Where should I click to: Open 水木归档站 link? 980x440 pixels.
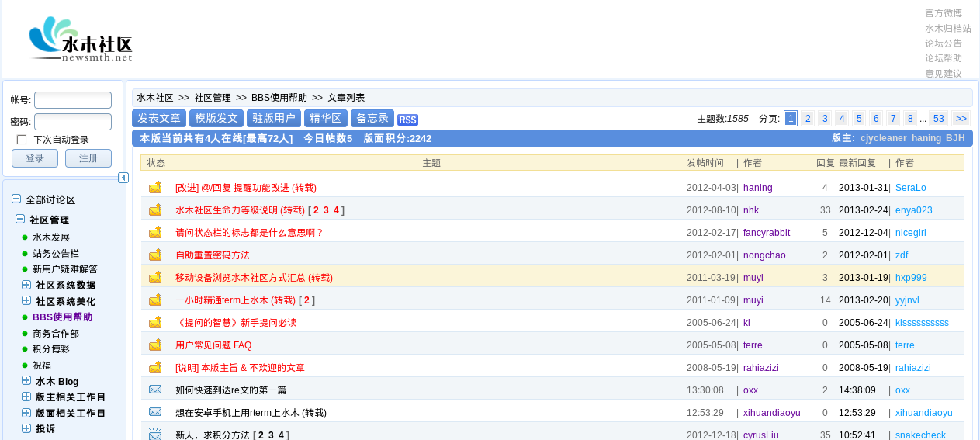click(948, 28)
